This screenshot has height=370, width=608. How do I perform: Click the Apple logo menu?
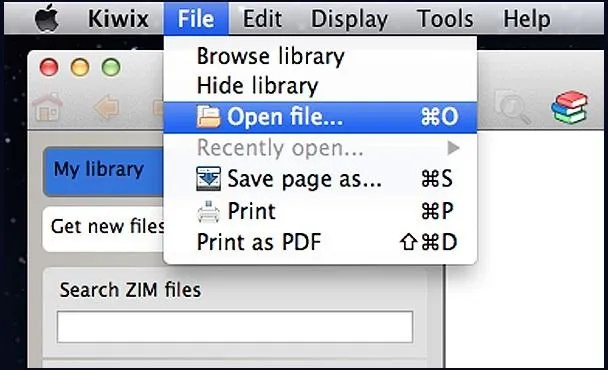[x=47, y=18]
